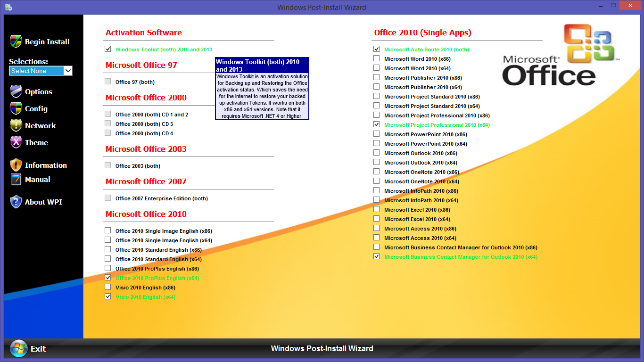Screen dimensions: 644x362
Task: Select Microsoft Word 2010 (x86)
Action: click(x=376, y=58)
